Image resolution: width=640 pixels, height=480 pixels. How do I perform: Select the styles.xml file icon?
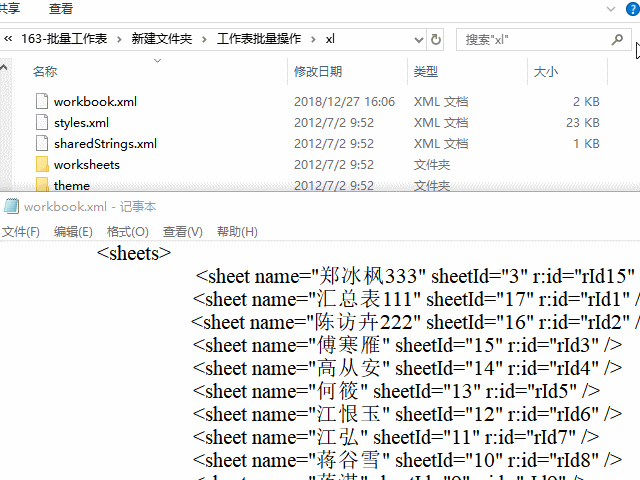[42, 122]
